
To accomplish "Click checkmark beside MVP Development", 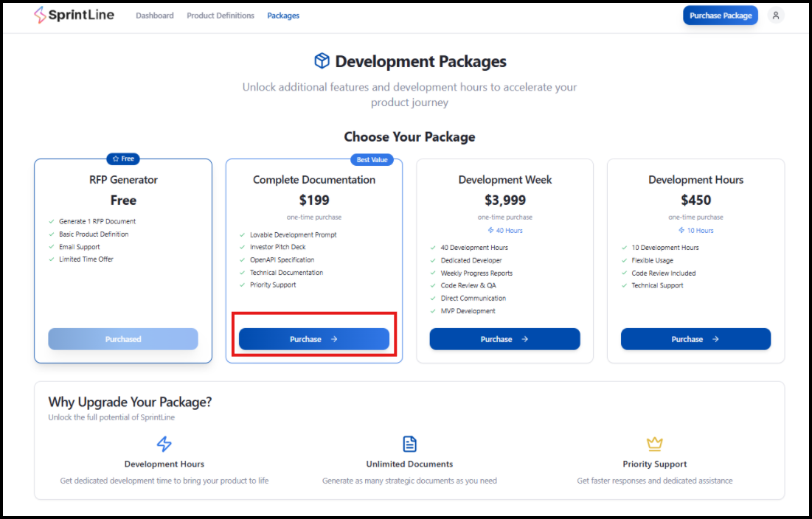I will pyautogui.click(x=433, y=312).
